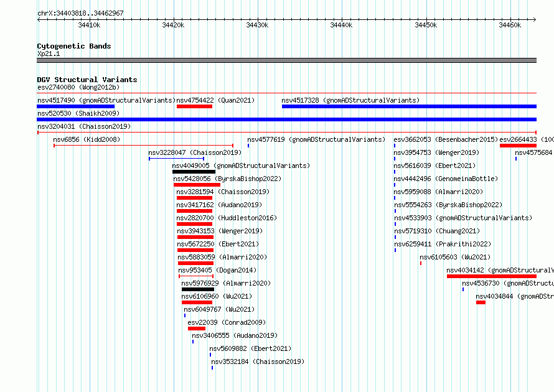Open nsv3228047 (Chaisson2019) variant

tap(195, 152)
